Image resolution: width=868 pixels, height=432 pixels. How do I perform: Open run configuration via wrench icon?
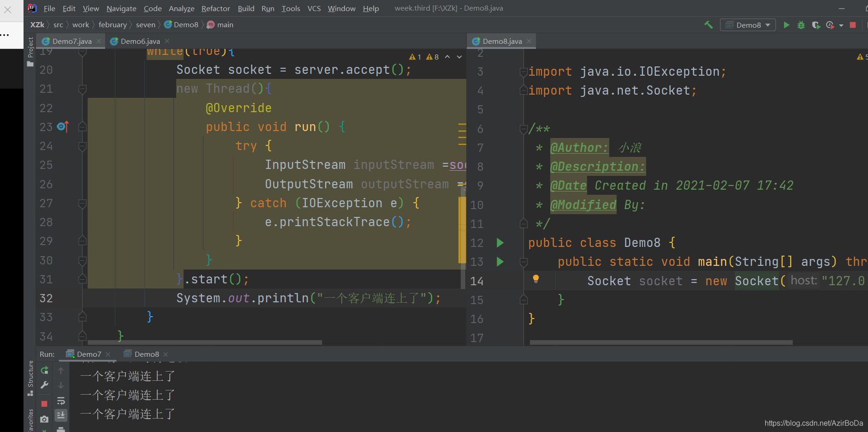(x=44, y=385)
